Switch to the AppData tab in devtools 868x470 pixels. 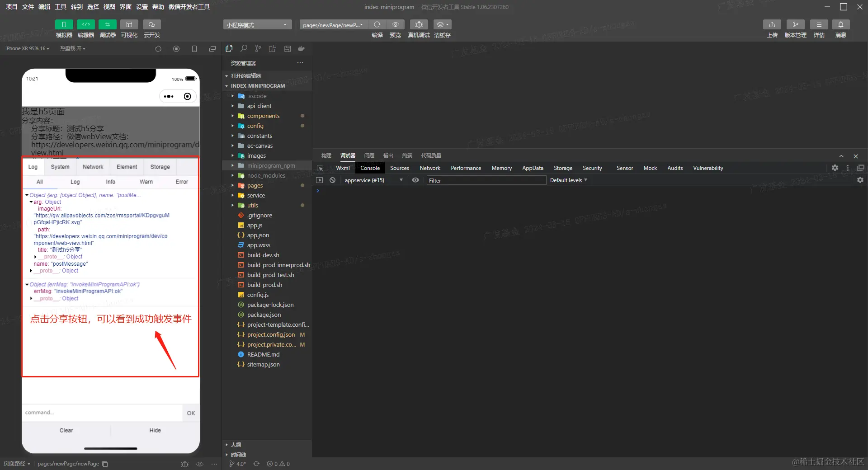coord(533,168)
